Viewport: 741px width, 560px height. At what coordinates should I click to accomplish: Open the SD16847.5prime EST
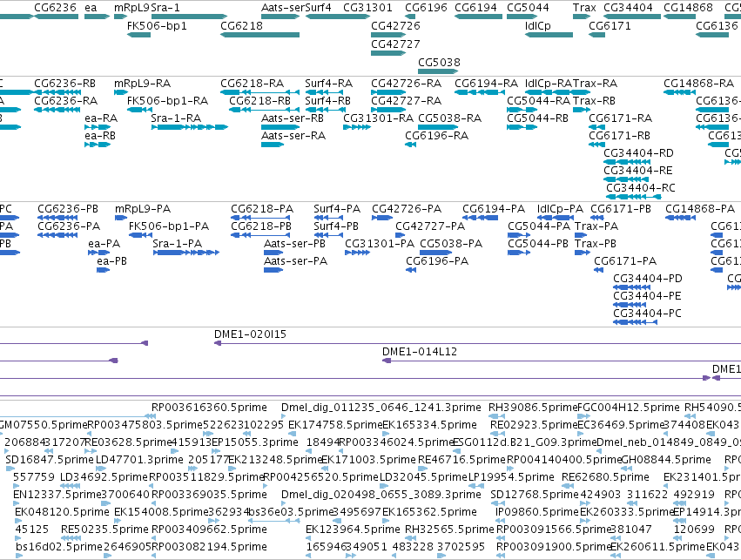(x=10, y=469)
